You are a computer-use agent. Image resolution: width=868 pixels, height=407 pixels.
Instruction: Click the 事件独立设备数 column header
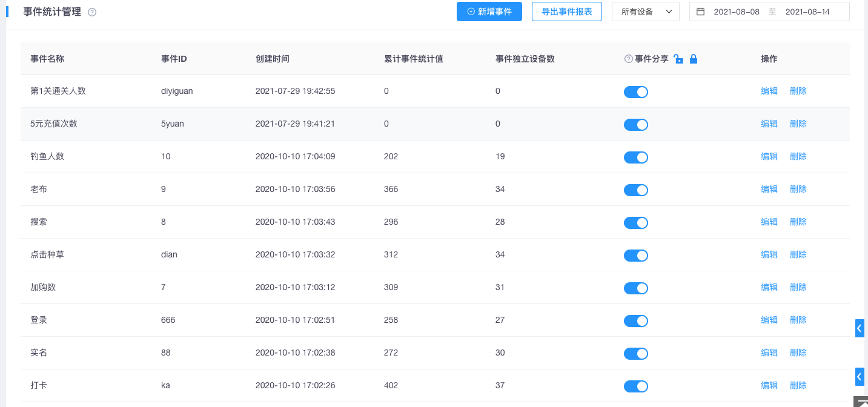click(525, 59)
